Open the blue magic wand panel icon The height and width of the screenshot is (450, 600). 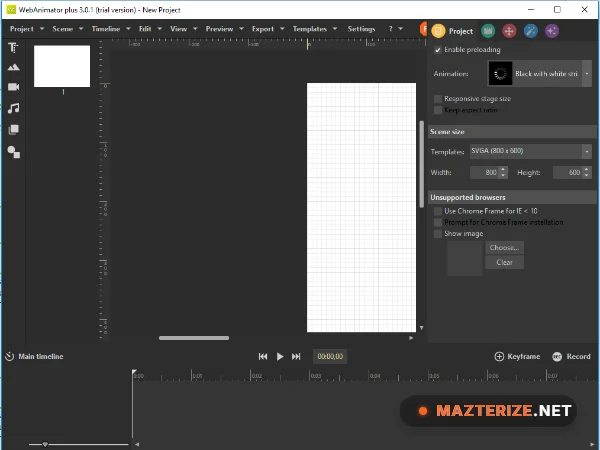tap(530, 31)
